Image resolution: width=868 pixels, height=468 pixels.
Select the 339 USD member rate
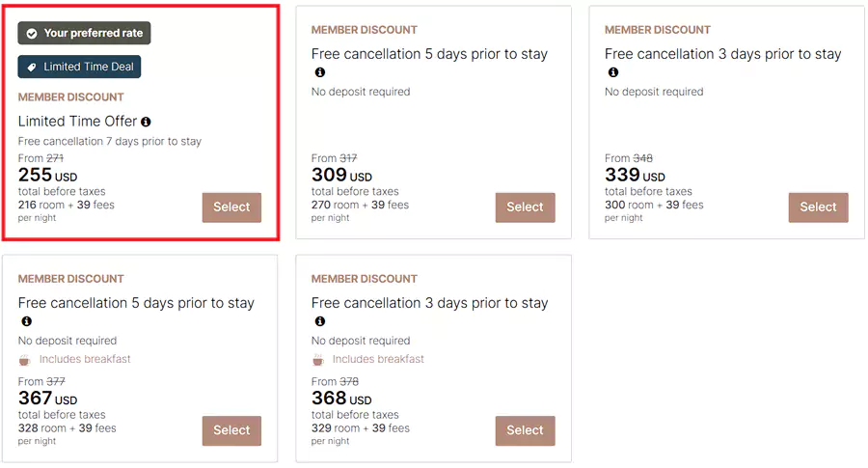point(818,207)
